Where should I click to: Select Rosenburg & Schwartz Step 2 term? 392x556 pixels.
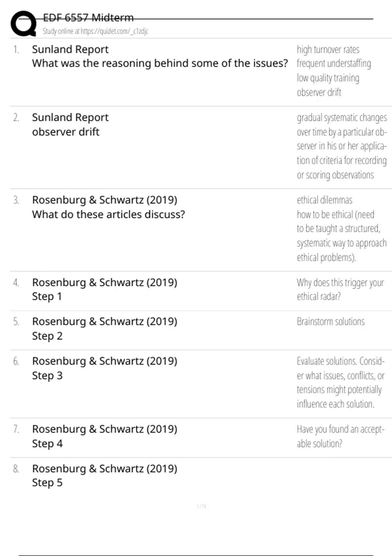point(105,328)
